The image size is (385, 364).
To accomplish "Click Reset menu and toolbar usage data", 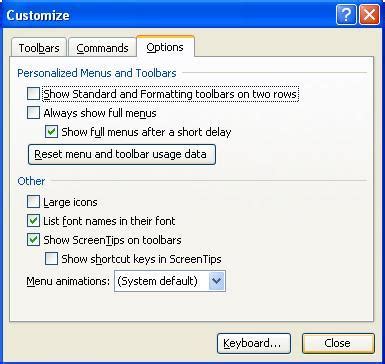I will [122, 154].
